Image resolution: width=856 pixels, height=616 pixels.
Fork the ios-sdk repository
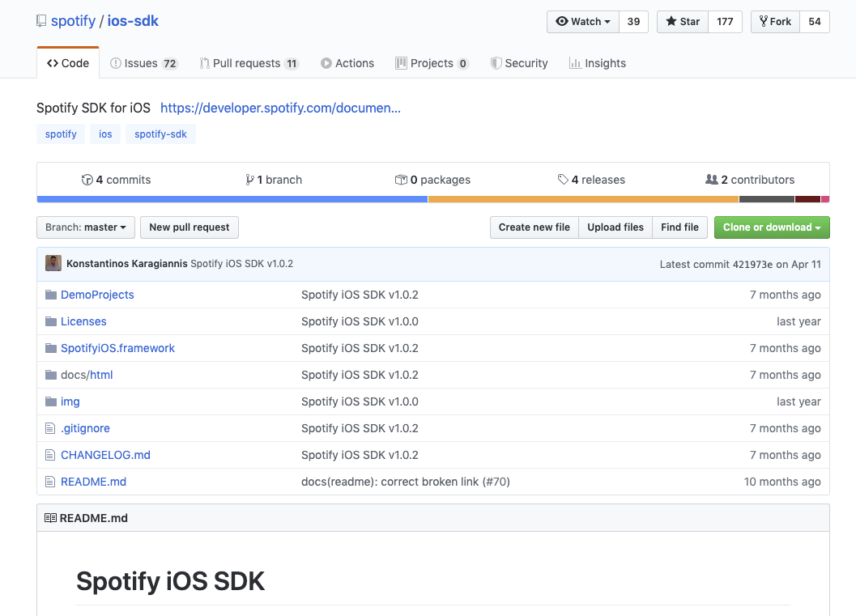pos(776,21)
